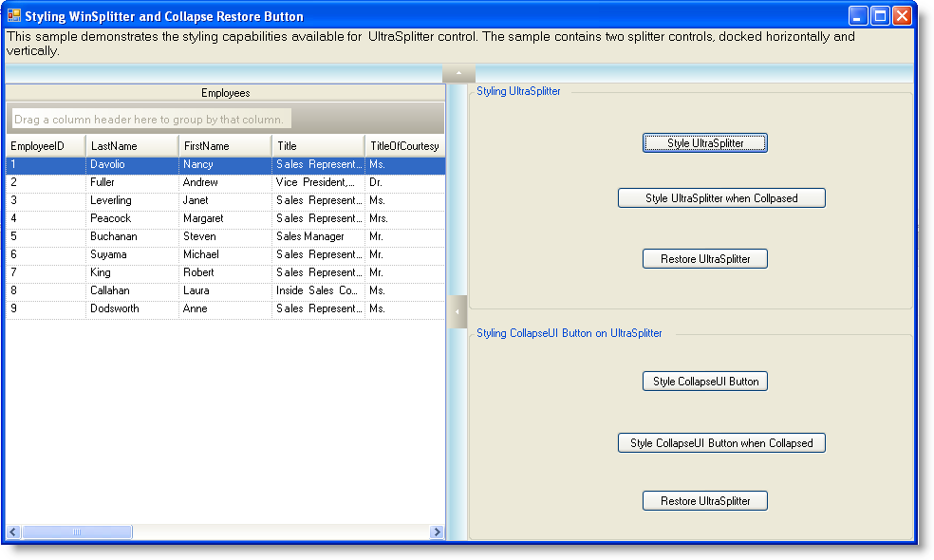This screenshot has width=934, height=560.
Task: Click the Style CollapseUI Button
Action: [x=704, y=381]
